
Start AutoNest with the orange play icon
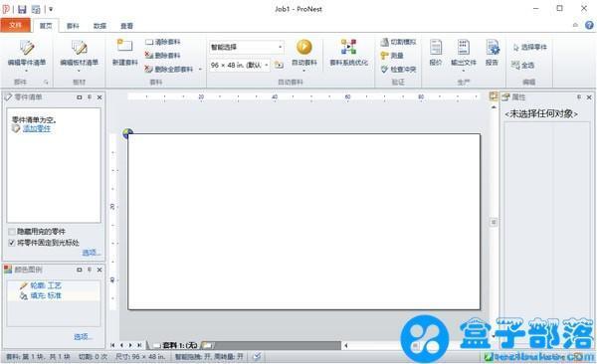coord(304,47)
